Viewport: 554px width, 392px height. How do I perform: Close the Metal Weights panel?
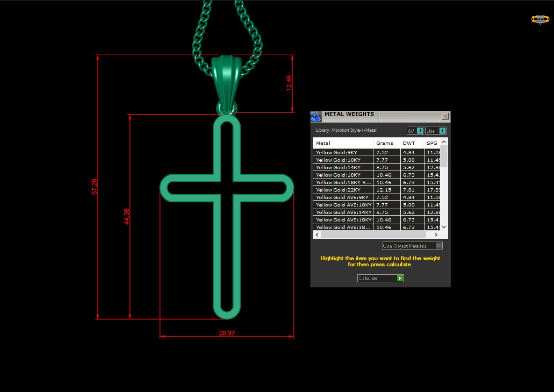(x=445, y=116)
